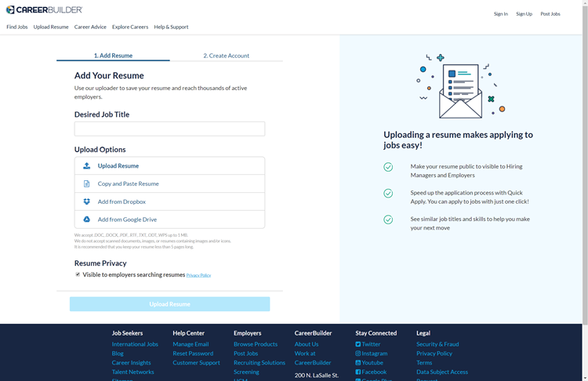Open the Youtube icon in footer
This screenshot has height=381, width=588.
pyautogui.click(x=358, y=363)
